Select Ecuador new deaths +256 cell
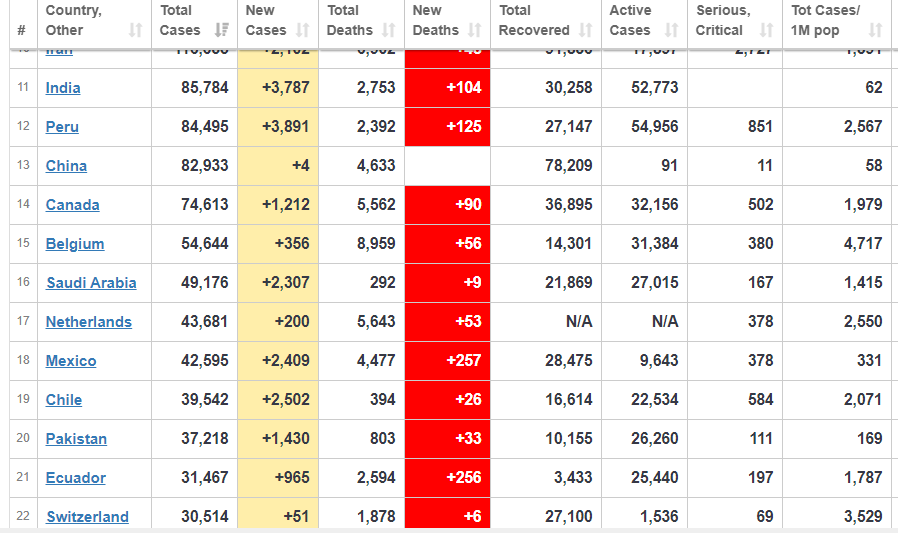 click(x=447, y=477)
